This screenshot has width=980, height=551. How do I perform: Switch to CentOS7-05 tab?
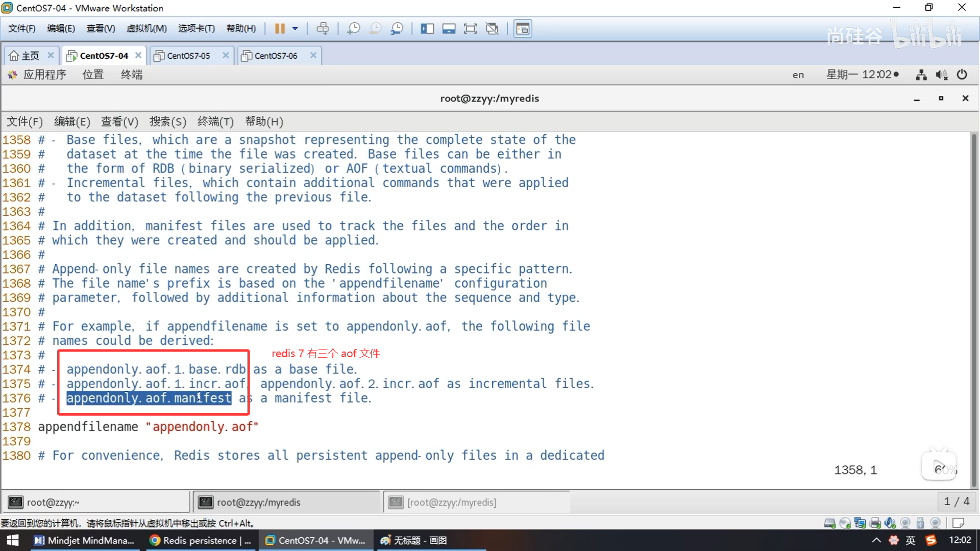[x=188, y=56]
